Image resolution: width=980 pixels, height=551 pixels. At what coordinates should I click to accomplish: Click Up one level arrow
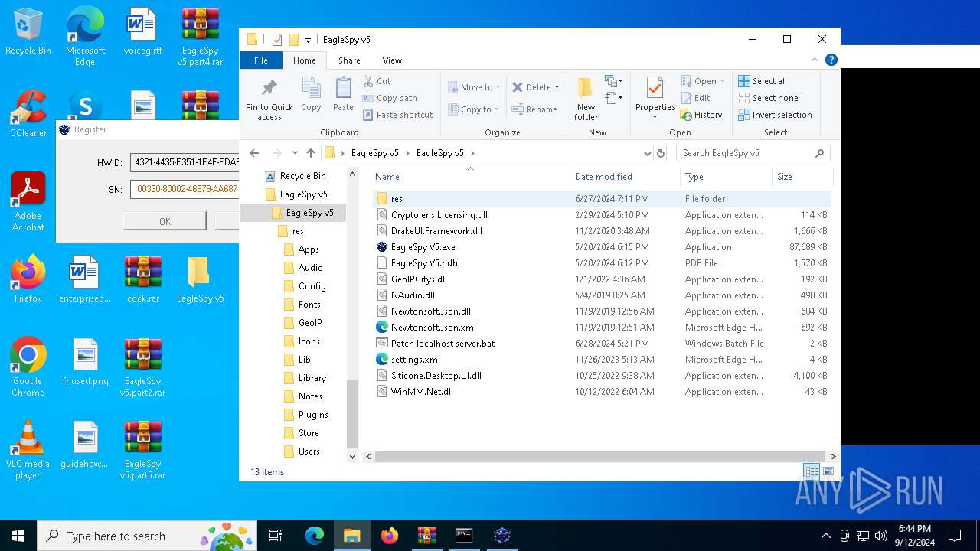(311, 153)
